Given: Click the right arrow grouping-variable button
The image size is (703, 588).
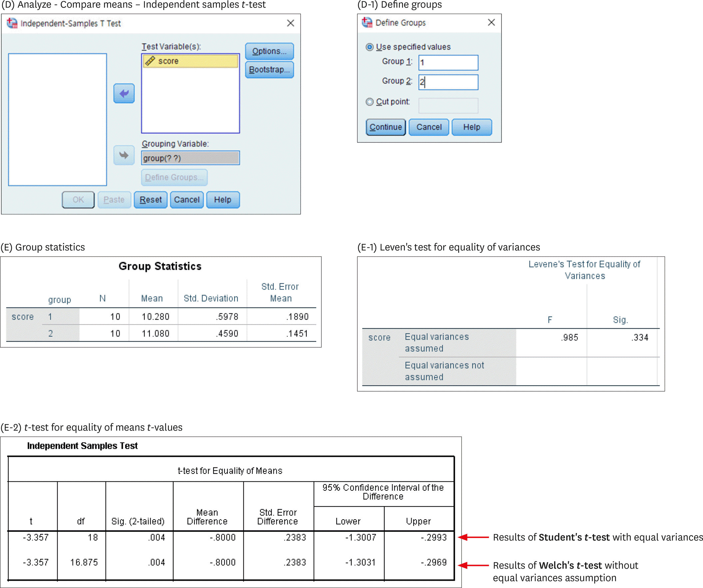Looking at the screenshot, I should pyautogui.click(x=124, y=155).
